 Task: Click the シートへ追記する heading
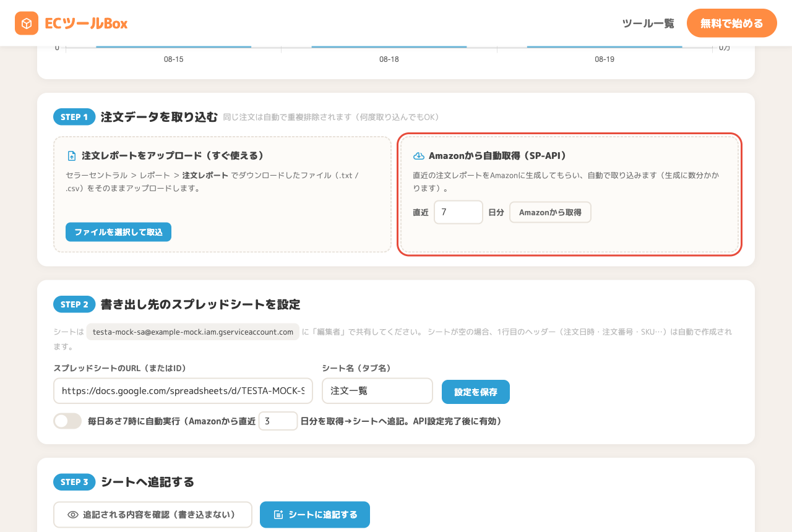(147, 482)
